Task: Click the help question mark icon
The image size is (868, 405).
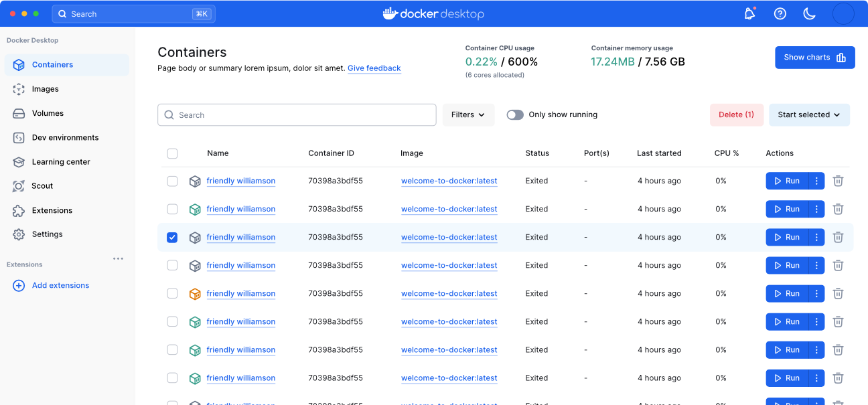Action: pyautogui.click(x=780, y=14)
